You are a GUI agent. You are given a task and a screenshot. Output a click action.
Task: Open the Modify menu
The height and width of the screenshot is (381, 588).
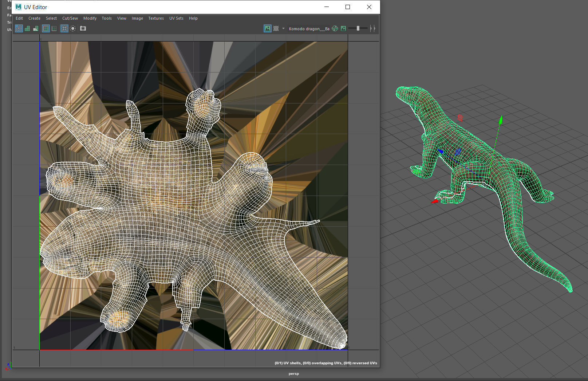(90, 18)
